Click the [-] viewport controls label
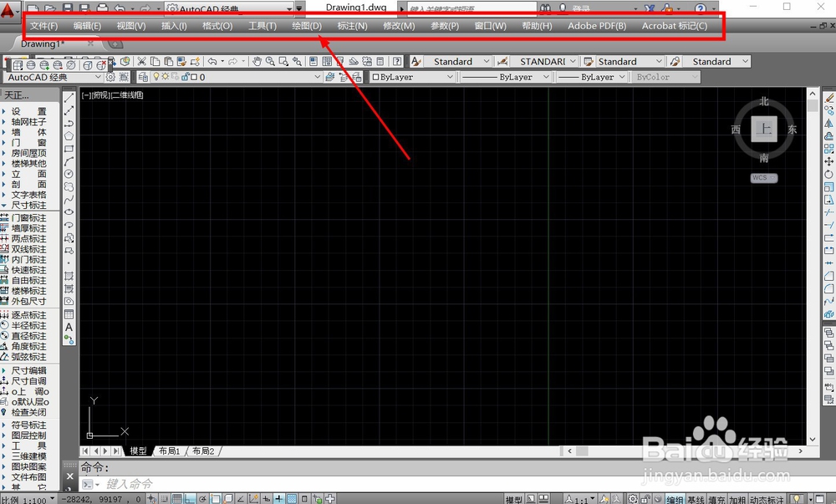 (x=86, y=95)
